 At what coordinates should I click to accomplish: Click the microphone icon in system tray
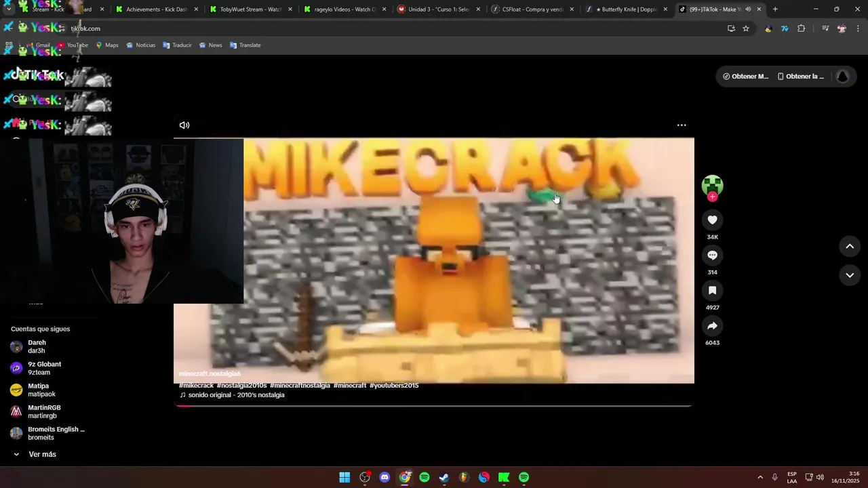[x=775, y=477]
